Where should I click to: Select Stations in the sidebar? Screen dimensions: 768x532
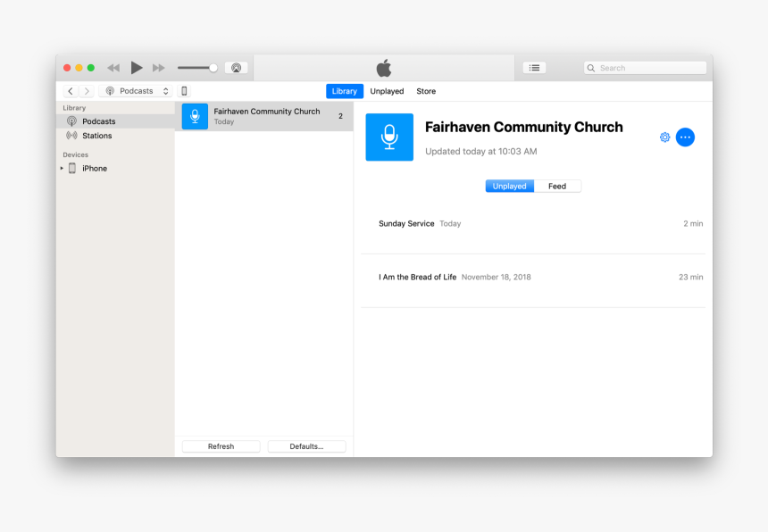click(115, 136)
